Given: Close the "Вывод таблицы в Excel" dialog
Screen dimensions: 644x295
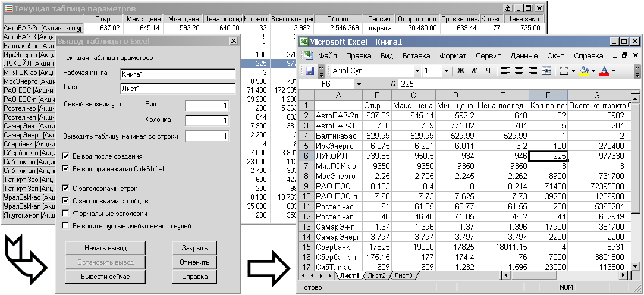Looking at the screenshot, I should pos(233,40).
